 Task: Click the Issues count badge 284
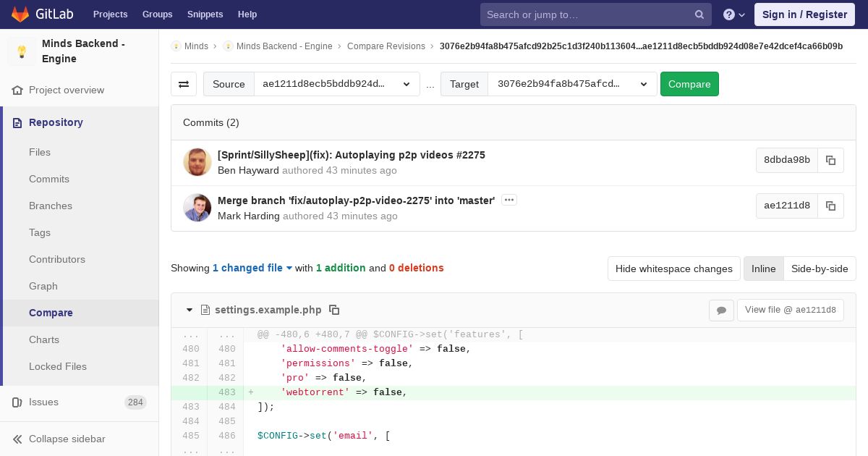pos(135,402)
